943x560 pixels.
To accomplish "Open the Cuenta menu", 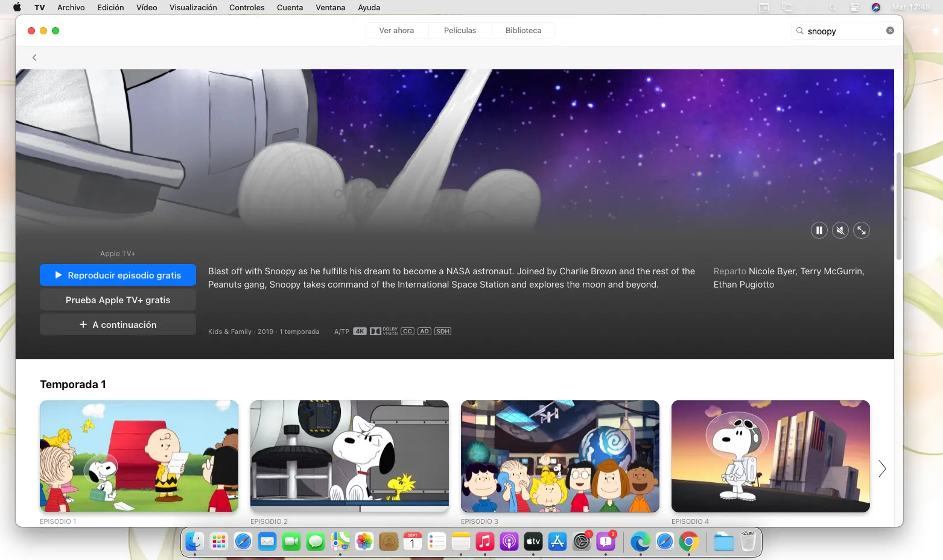I will pyautogui.click(x=290, y=7).
